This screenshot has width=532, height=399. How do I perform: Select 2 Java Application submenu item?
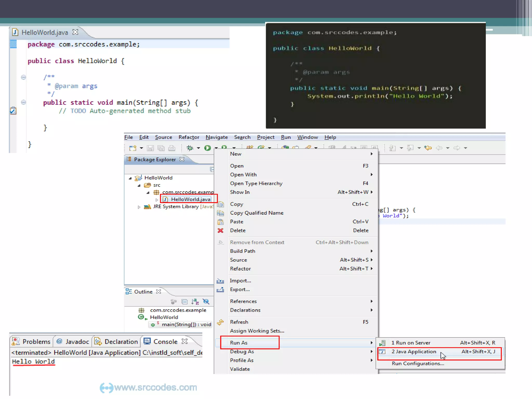click(414, 351)
